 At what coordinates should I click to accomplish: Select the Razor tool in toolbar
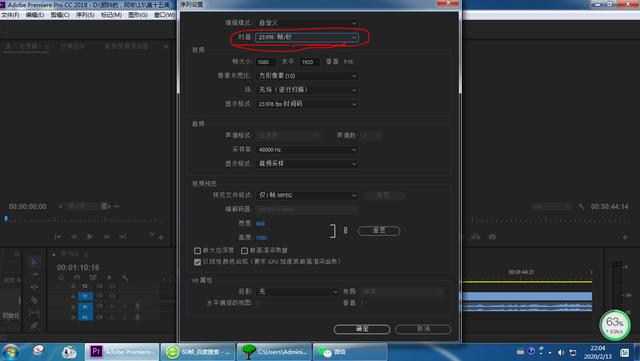(34, 300)
